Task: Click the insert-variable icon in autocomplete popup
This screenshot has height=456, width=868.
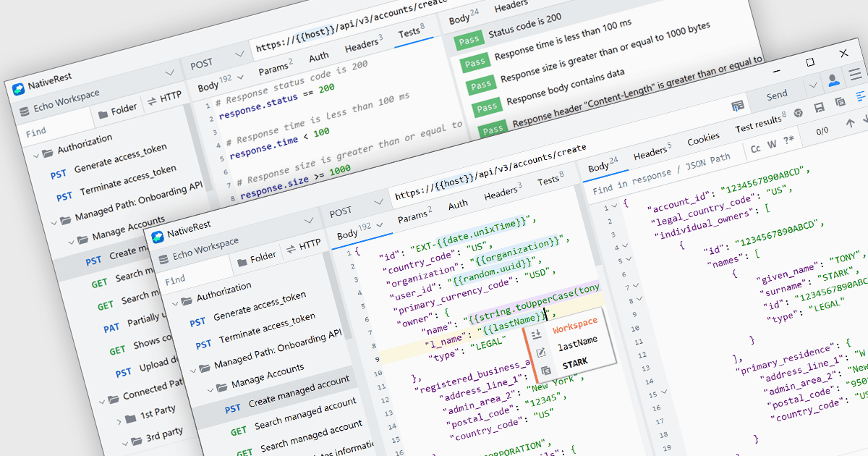Action: (x=537, y=333)
